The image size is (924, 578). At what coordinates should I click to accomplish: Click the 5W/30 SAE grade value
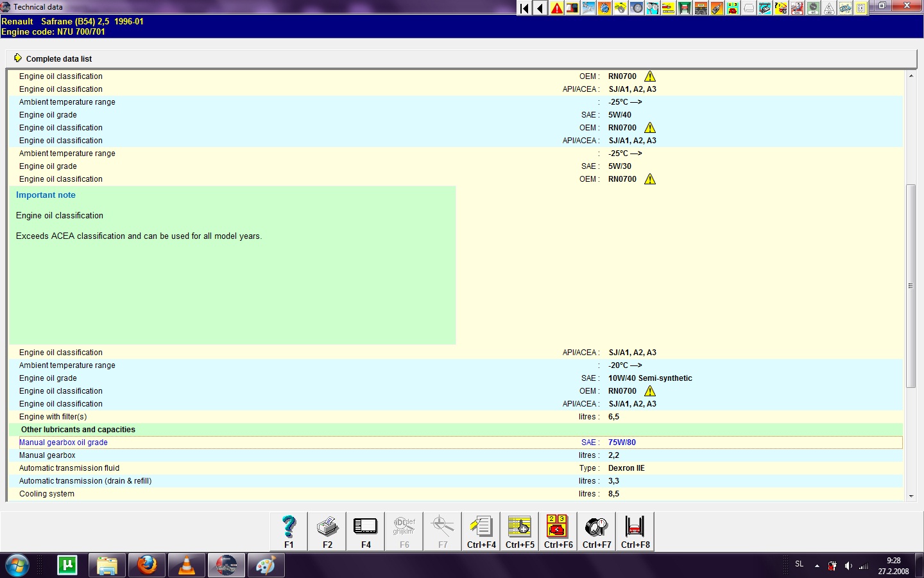[x=620, y=166]
